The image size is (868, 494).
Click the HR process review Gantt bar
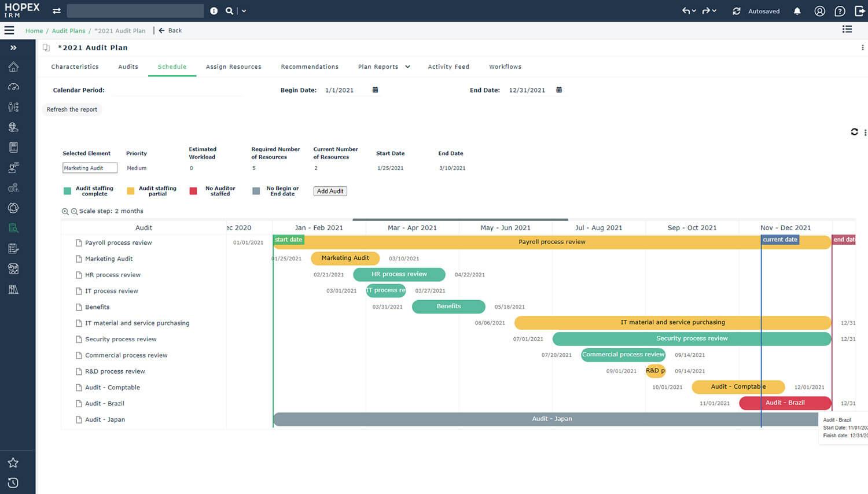pyautogui.click(x=399, y=274)
